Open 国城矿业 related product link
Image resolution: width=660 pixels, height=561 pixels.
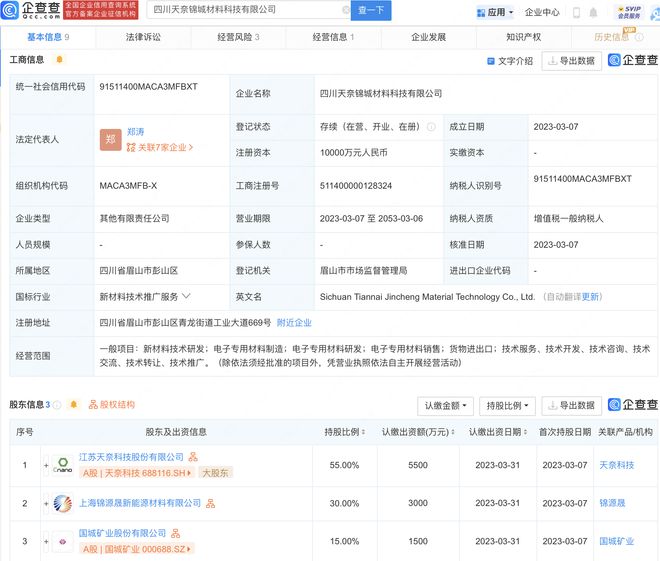tap(617, 541)
